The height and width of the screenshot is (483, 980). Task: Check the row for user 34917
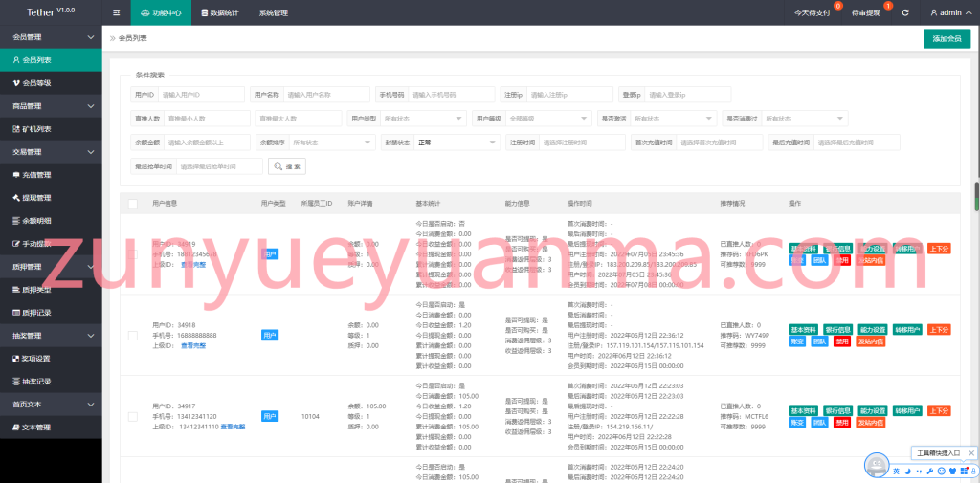pyautogui.click(x=132, y=416)
